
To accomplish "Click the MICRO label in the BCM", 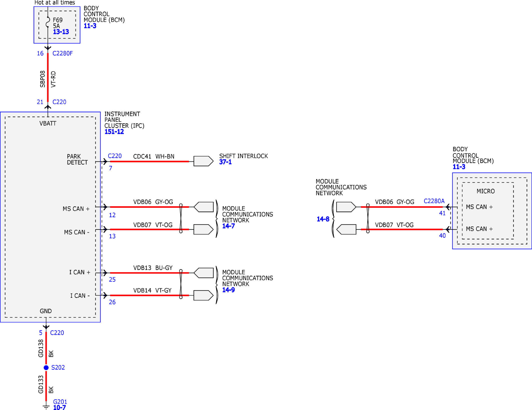I will (486, 191).
